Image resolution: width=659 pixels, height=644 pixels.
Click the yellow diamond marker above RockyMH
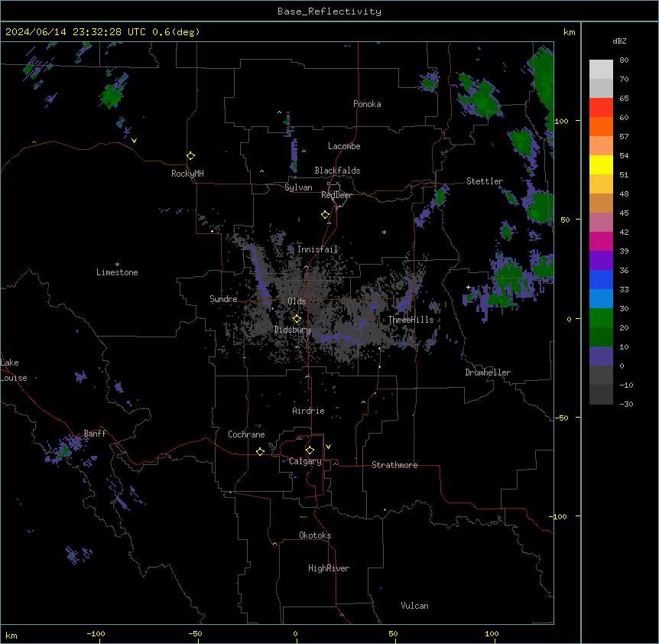point(191,156)
